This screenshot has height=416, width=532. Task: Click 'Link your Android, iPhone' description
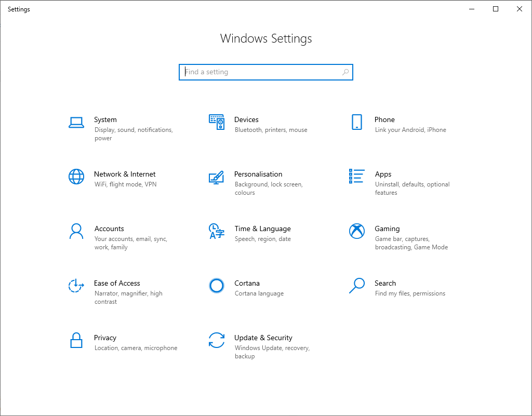[410, 130]
